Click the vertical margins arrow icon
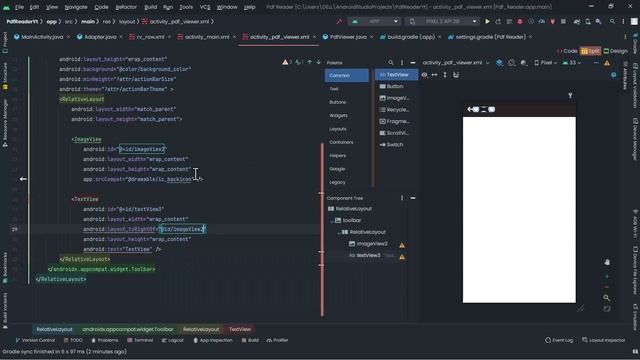 point(445,75)
